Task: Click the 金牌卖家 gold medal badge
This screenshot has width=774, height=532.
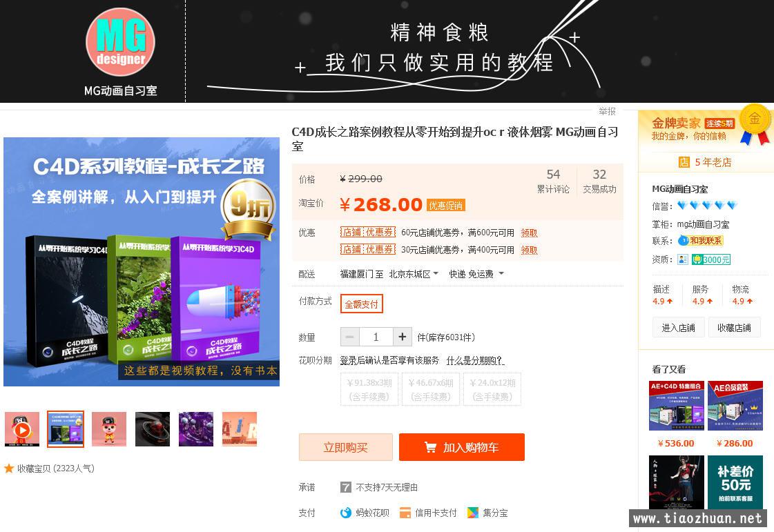Action: click(755, 124)
